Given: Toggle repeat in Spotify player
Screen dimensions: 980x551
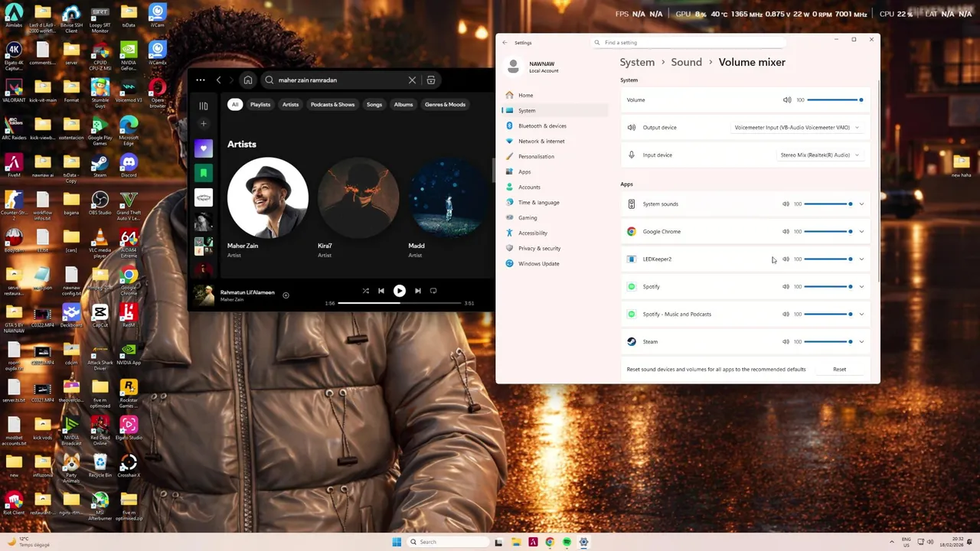Looking at the screenshot, I should click(x=433, y=291).
